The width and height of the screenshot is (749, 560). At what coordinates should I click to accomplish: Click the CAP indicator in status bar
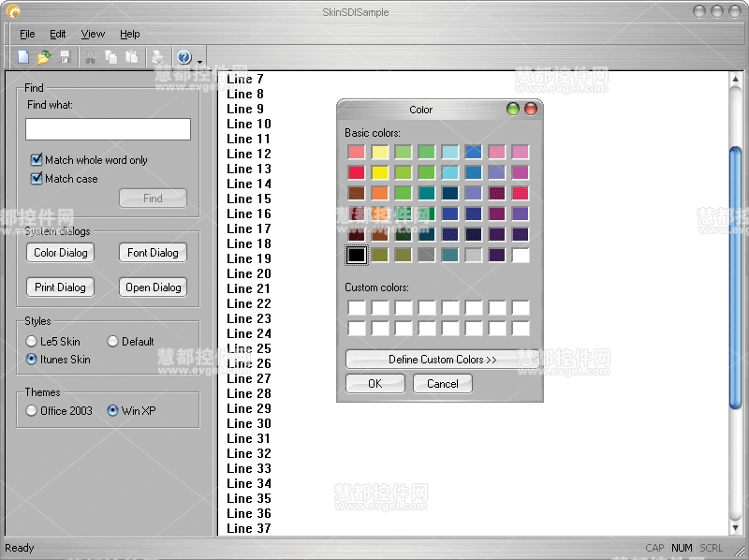(654, 548)
